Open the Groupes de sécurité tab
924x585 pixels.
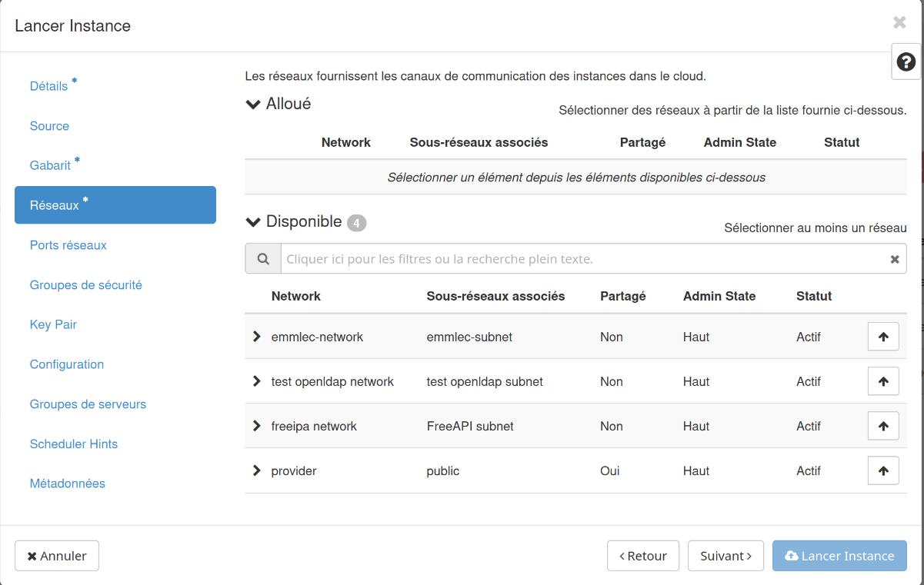[85, 285]
